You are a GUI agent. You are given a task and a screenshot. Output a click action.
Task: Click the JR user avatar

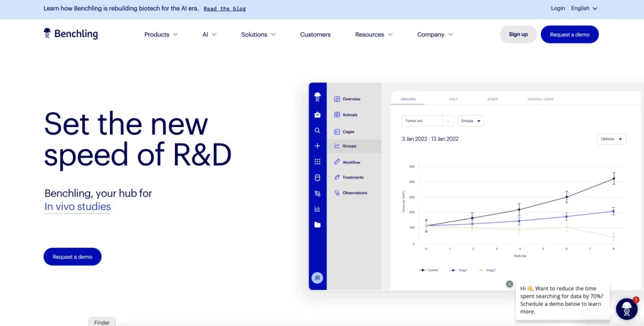[318, 278]
